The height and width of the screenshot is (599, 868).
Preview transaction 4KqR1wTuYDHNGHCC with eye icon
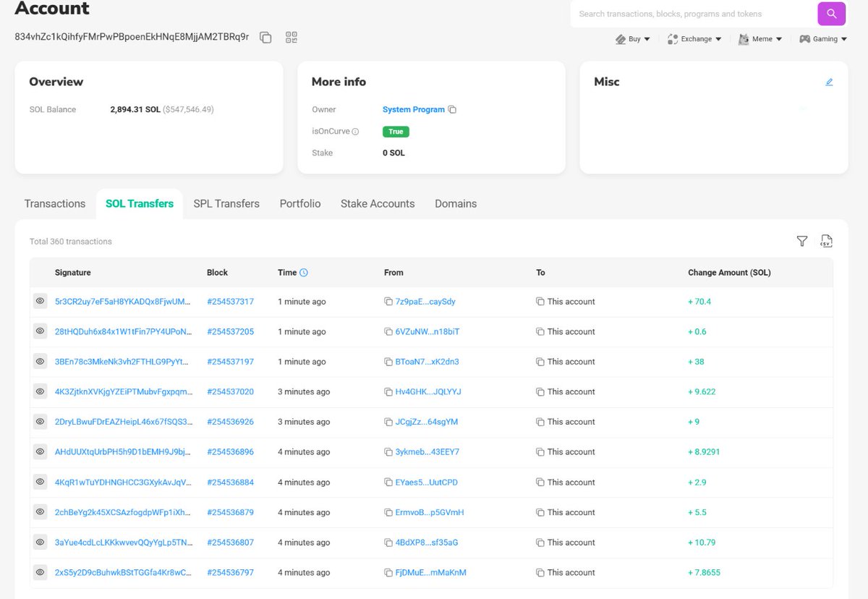41,482
